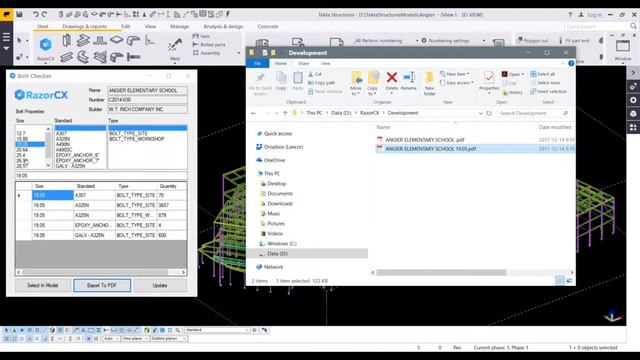Open the Outline planes dropdown
Image resolution: width=640 pixels, height=360 pixels.
169,338
